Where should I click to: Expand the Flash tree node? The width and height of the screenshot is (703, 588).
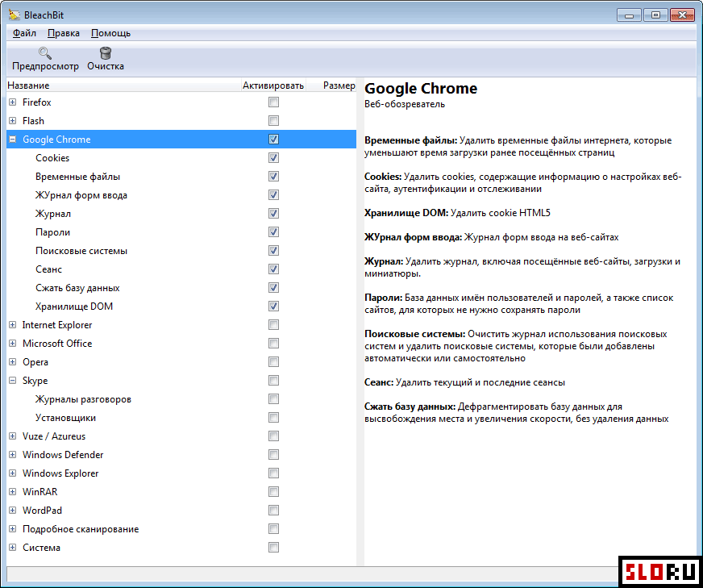point(13,121)
